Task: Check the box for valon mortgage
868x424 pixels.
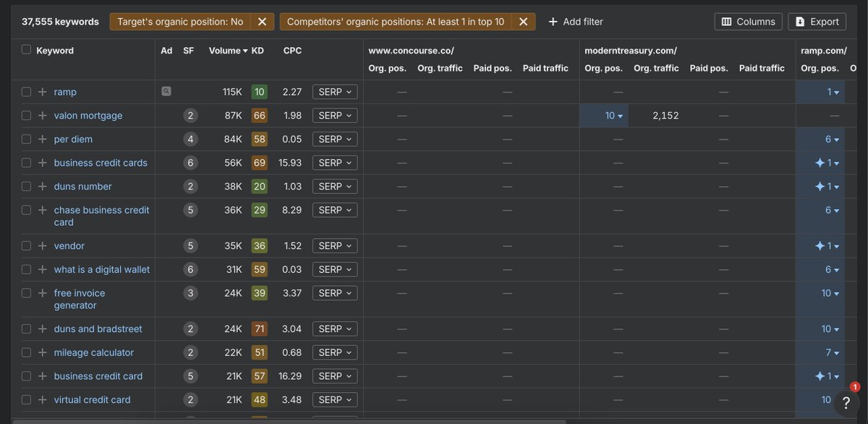Action: pyautogui.click(x=26, y=116)
